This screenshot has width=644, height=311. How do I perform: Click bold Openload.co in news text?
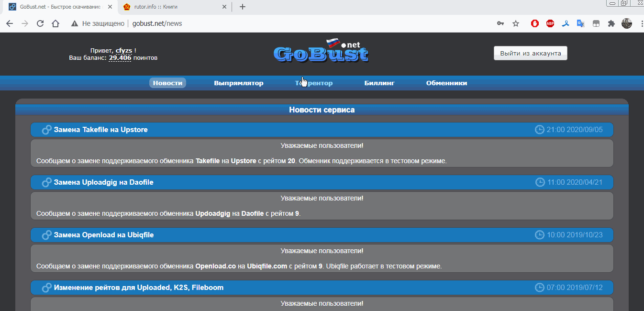(216, 267)
